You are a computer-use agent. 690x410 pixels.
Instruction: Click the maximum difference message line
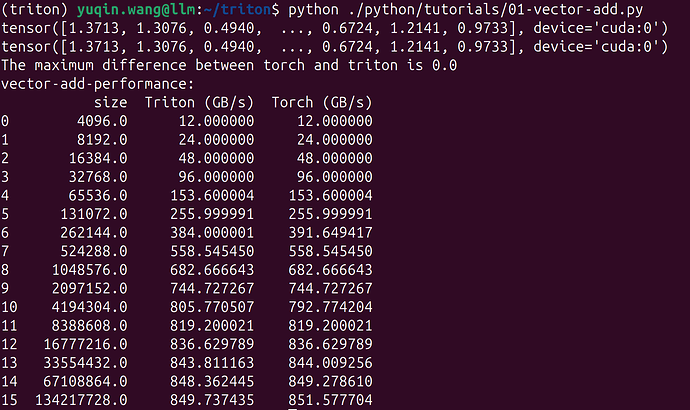click(x=230, y=65)
